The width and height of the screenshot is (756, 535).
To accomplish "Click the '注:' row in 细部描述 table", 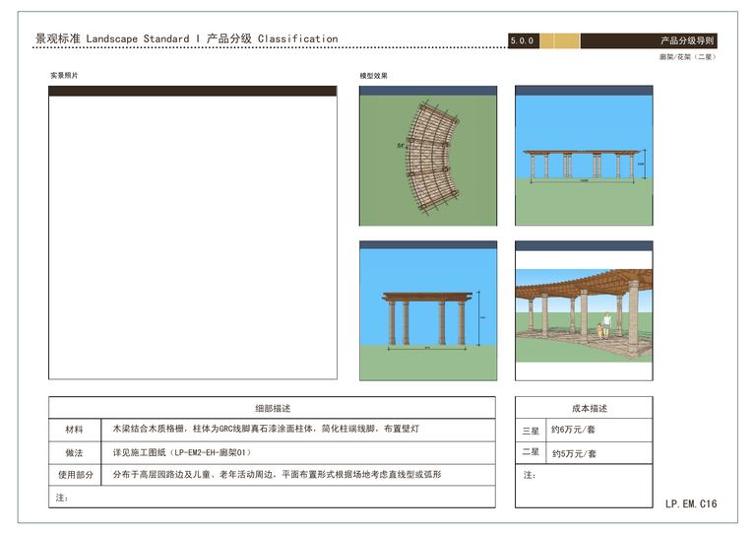I will click(x=273, y=497).
